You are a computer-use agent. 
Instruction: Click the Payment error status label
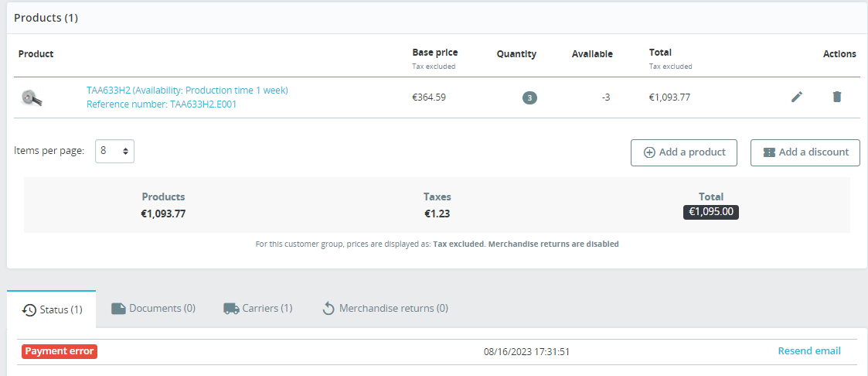(x=60, y=351)
